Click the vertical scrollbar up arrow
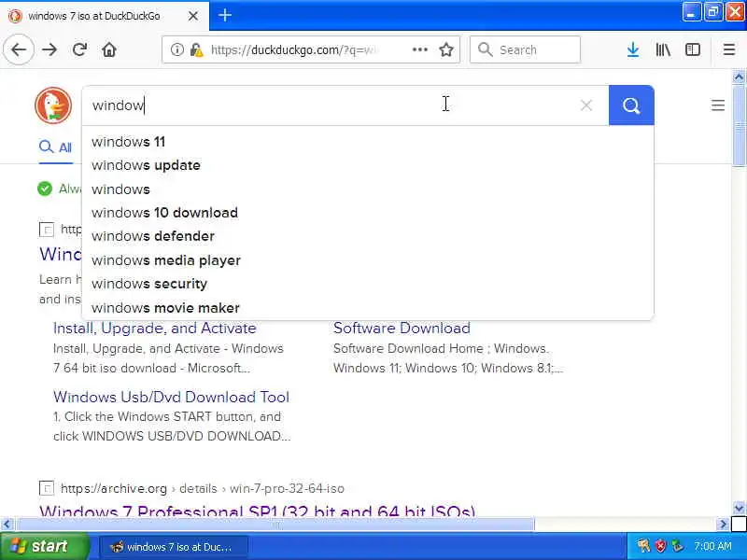This screenshot has height=560, width=747. (739, 77)
